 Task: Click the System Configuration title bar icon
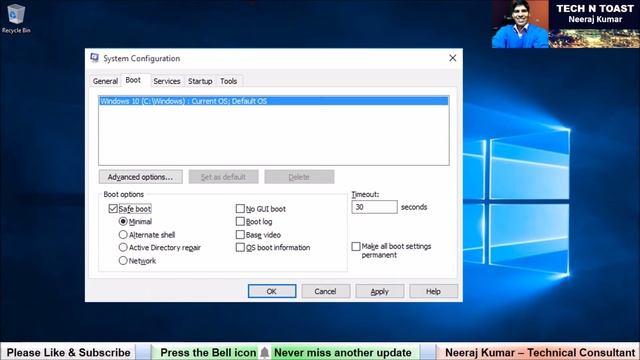click(95, 58)
